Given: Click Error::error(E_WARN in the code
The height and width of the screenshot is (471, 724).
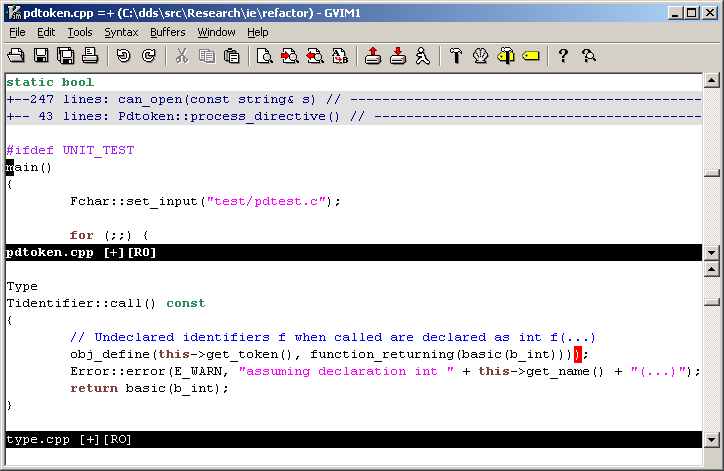Looking at the screenshot, I should point(149,372).
